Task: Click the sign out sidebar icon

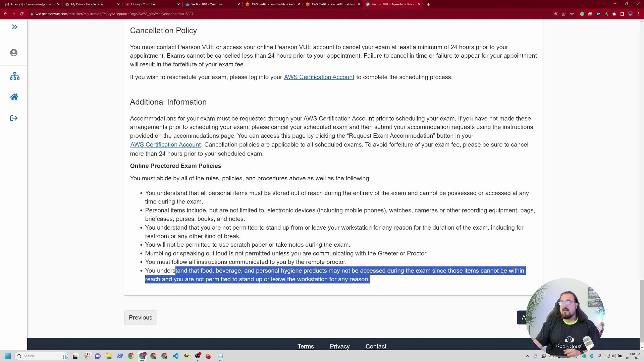Action: click(x=14, y=118)
